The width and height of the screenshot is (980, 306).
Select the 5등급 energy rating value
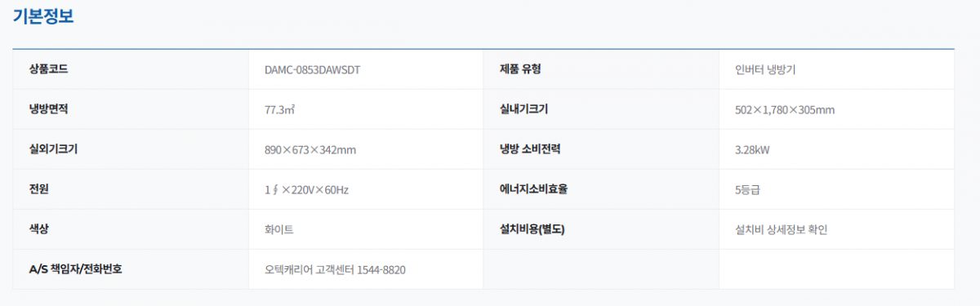click(748, 189)
